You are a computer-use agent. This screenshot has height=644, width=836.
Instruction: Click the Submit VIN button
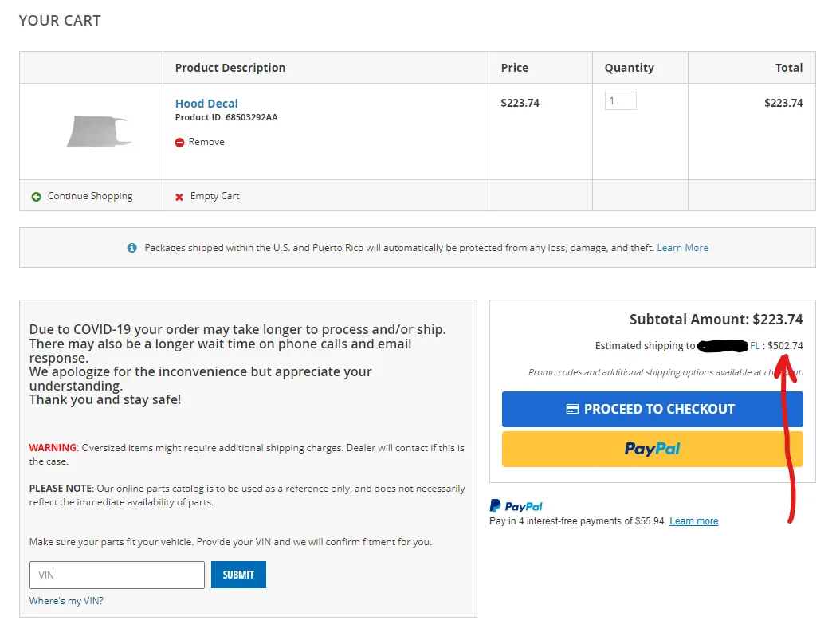(238, 575)
